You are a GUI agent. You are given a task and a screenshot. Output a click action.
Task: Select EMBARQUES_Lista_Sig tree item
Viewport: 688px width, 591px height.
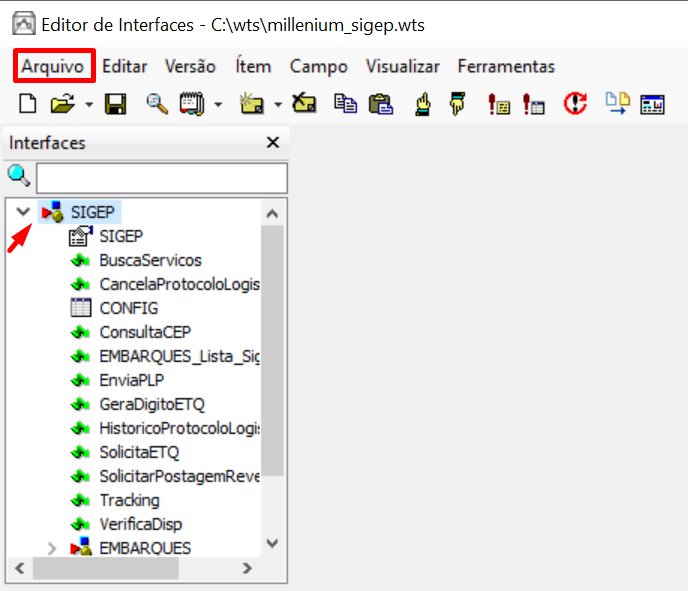(179, 357)
